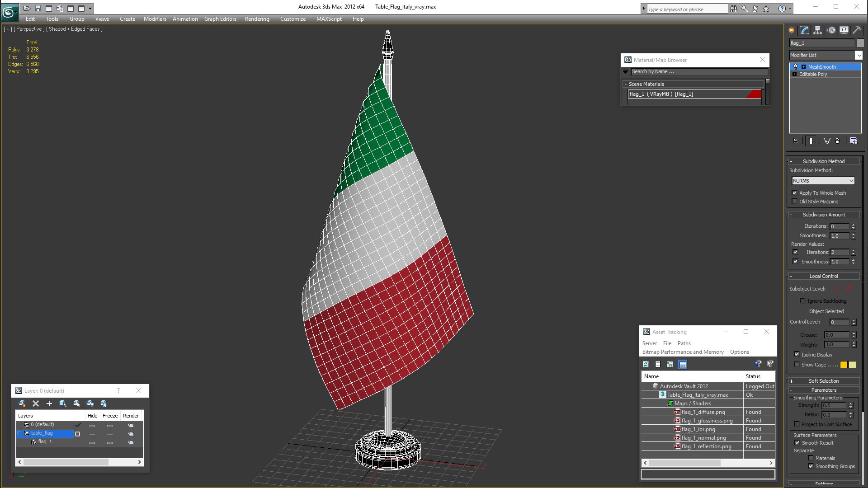The image size is (868, 488).
Task: Click the favorites star icon in title bar
Action: (x=766, y=9)
